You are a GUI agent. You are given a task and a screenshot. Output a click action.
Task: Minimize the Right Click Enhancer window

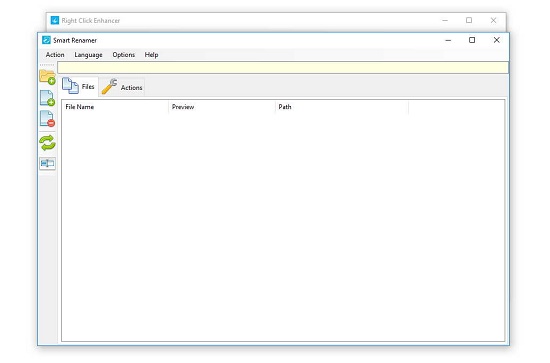pyautogui.click(x=445, y=20)
